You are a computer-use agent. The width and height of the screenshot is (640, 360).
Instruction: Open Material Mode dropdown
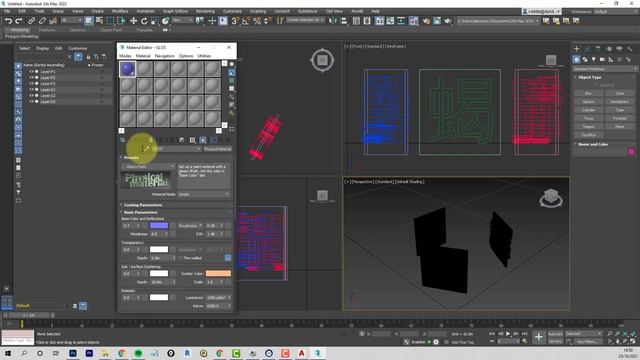[204, 194]
